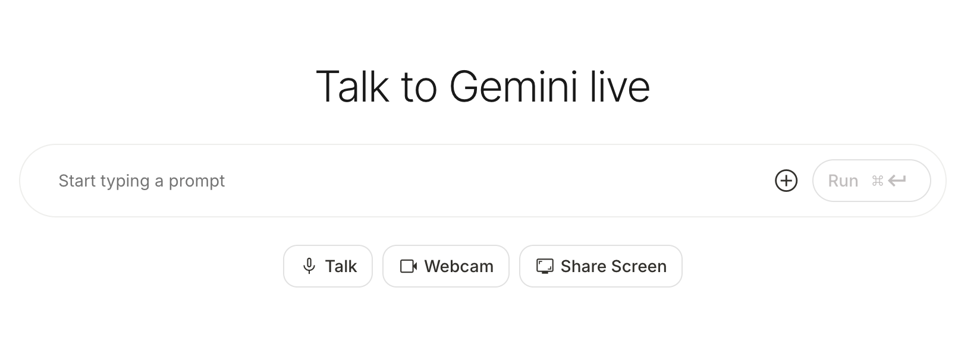Click the 'Start typing a prompt' placeholder
Viewport: 980px width, 341px height.
[x=142, y=181]
